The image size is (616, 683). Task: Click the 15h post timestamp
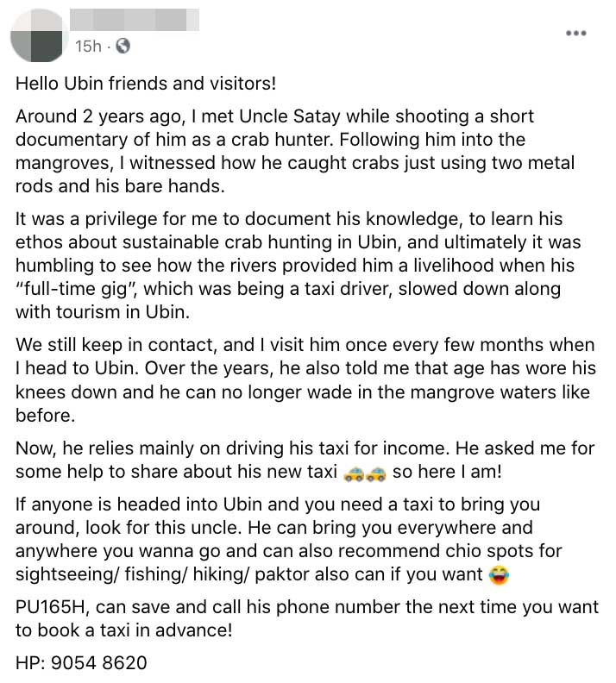coord(88,46)
